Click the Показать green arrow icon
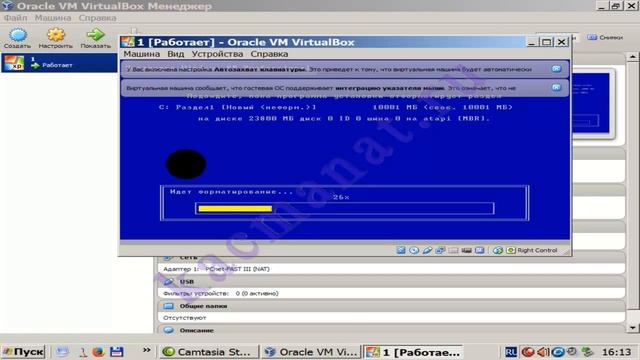Image resolution: width=640 pixels, height=360 pixels. pos(95,38)
